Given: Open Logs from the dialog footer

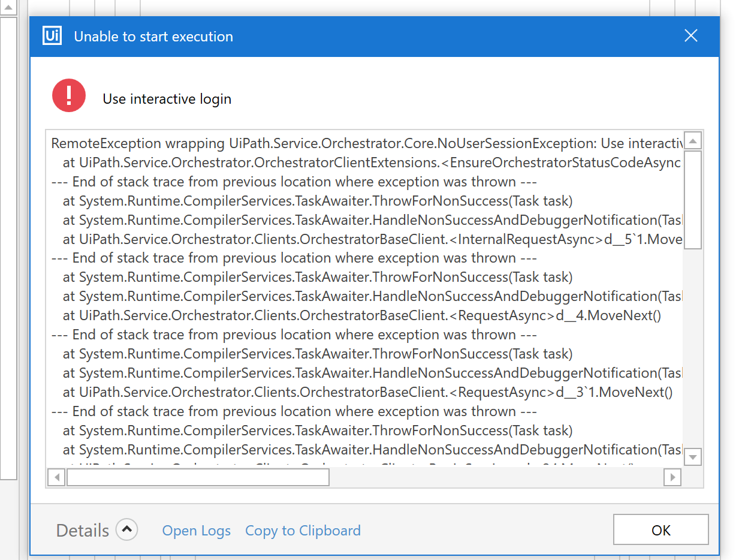Looking at the screenshot, I should (196, 531).
